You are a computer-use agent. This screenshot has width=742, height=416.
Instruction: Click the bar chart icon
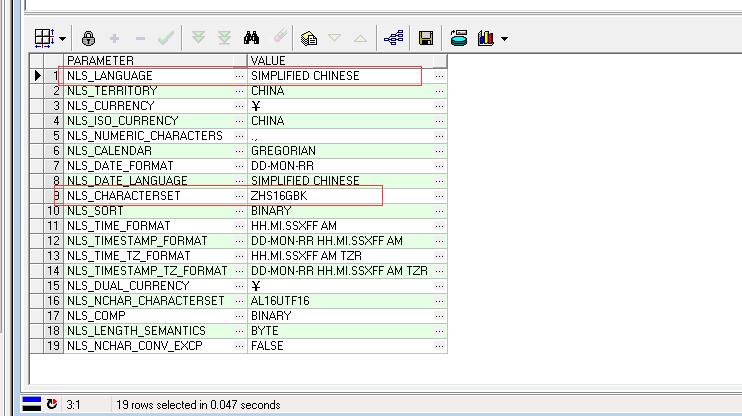coord(486,38)
